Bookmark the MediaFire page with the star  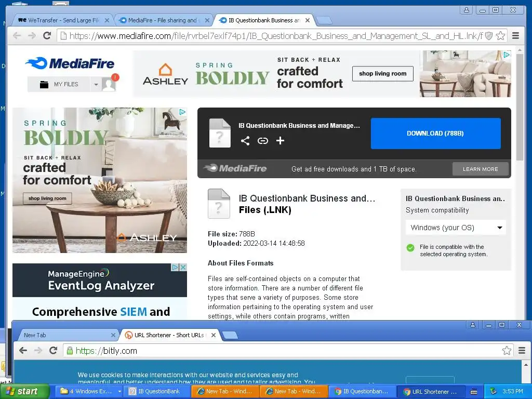pyautogui.click(x=500, y=36)
